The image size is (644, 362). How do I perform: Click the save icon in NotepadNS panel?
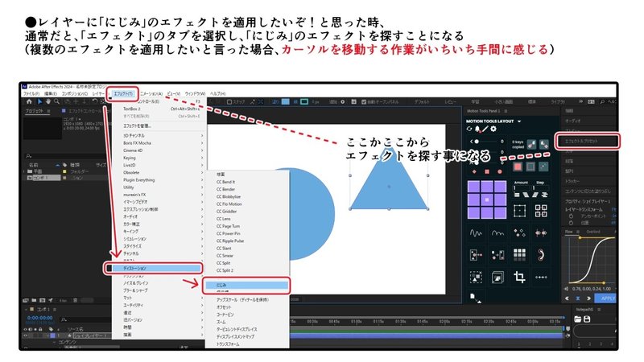point(587,319)
